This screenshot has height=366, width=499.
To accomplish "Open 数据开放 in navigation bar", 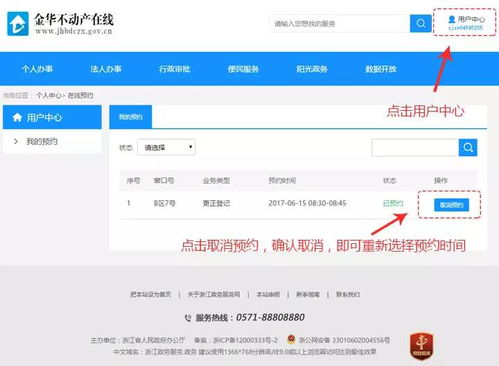I will point(381,69).
